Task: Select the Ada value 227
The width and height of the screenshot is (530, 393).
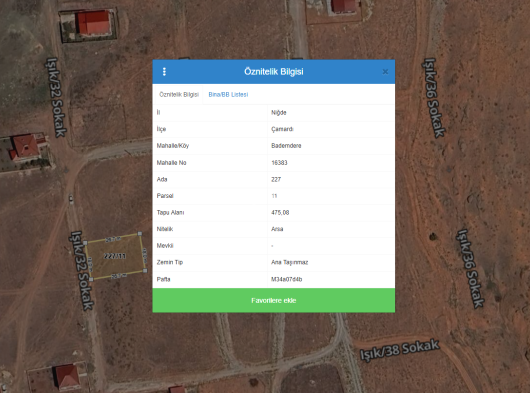Action: pyautogui.click(x=276, y=179)
